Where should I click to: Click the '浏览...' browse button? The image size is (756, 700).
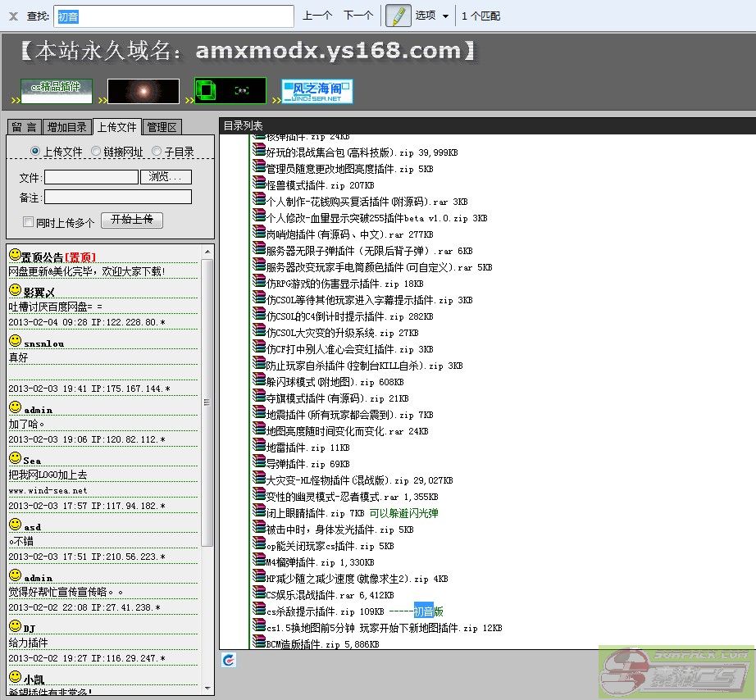tap(166, 177)
